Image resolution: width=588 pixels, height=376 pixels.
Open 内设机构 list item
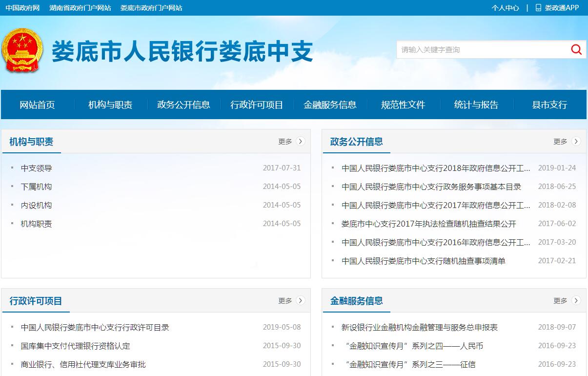[36, 205]
